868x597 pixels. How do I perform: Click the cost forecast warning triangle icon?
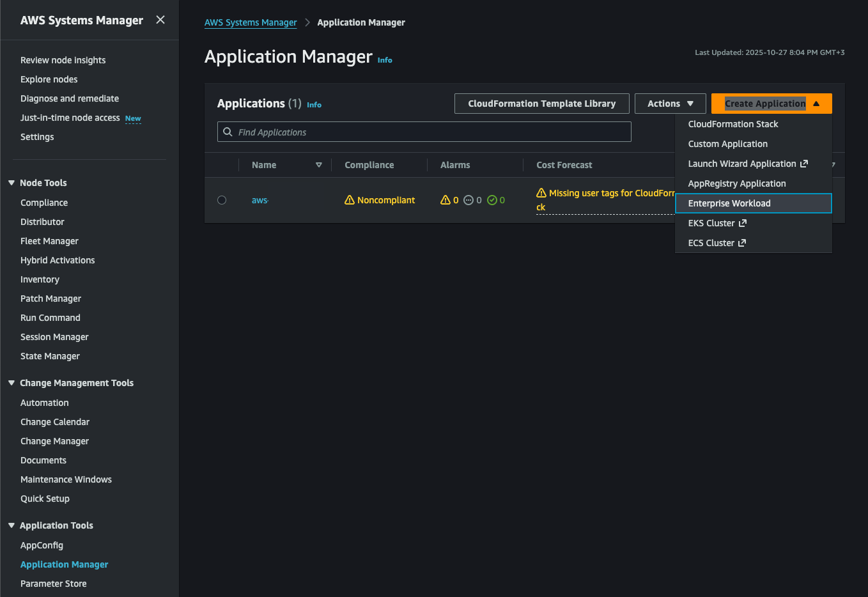pos(541,193)
